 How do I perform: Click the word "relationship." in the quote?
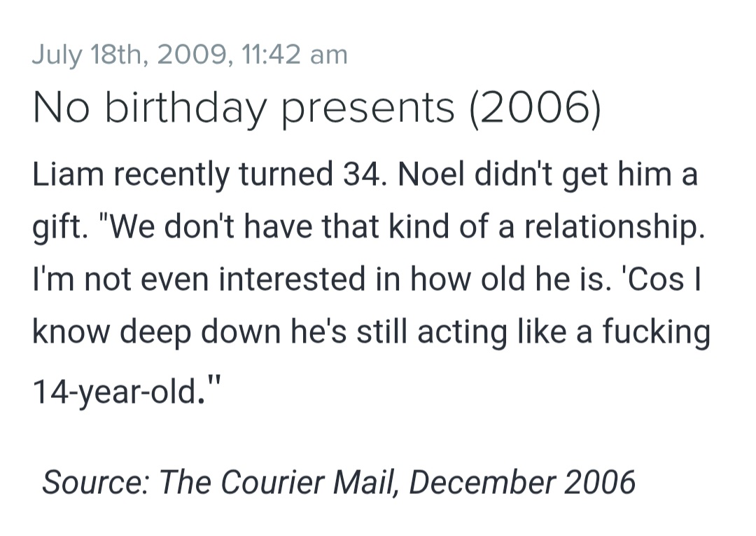coord(615,226)
